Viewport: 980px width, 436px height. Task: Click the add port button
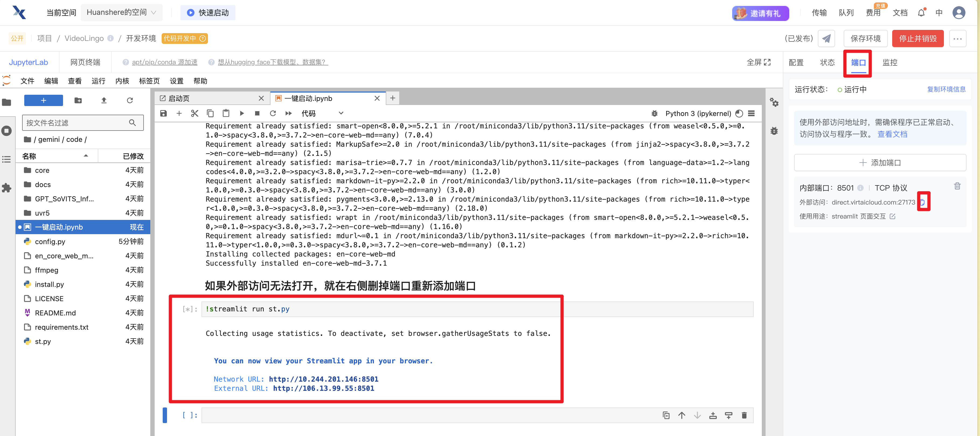[880, 163]
